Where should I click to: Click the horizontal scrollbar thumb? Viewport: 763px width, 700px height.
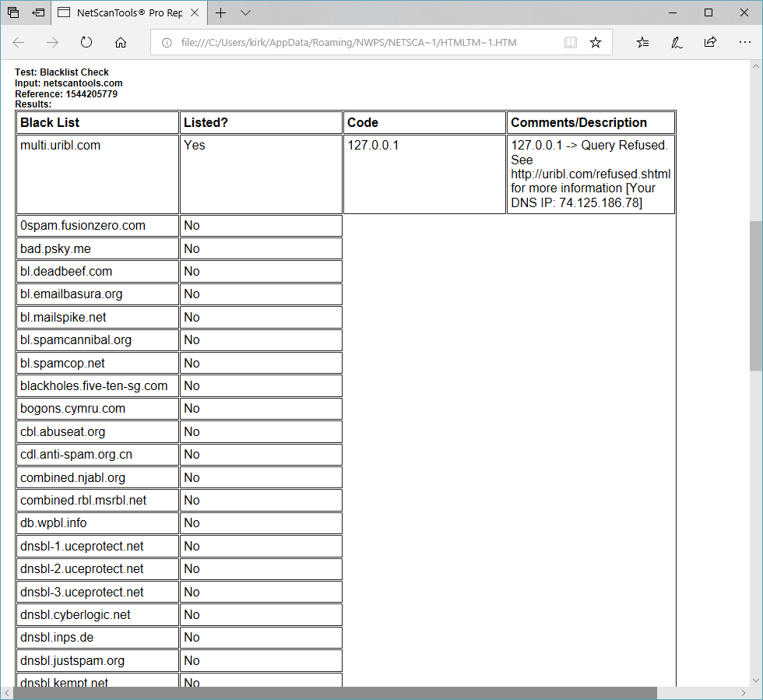(335, 693)
